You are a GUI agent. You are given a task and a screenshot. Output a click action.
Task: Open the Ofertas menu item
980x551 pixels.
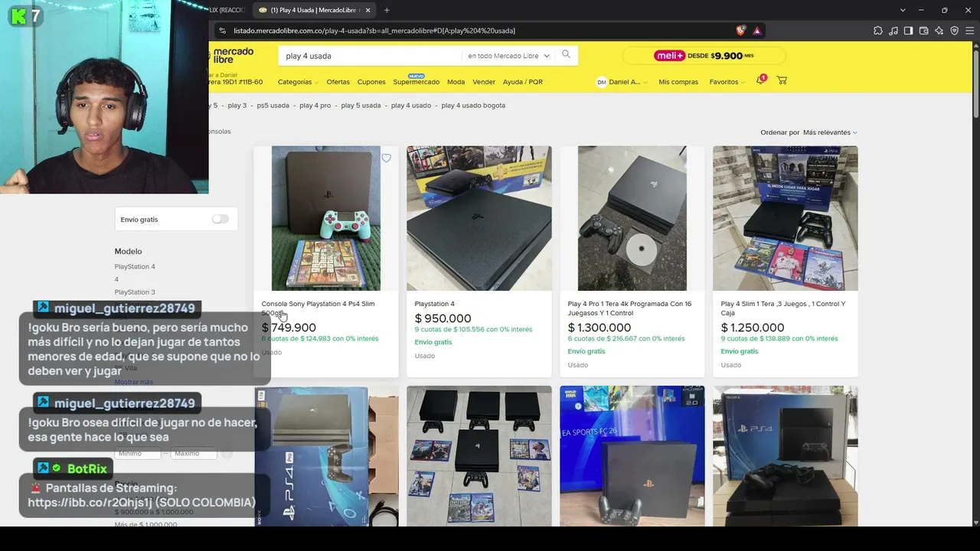click(338, 82)
